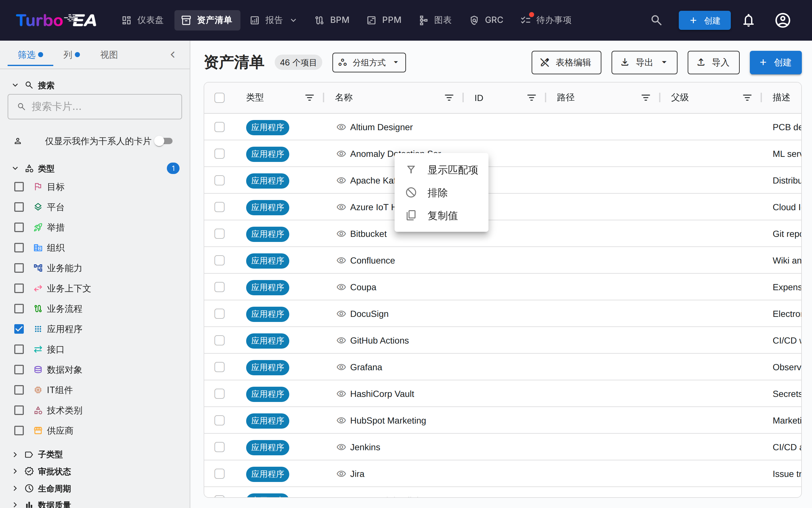This screenshot has height=508, width=812.
Task: Collapse the filter sidebar with the chevron
Action: point(173,55)
